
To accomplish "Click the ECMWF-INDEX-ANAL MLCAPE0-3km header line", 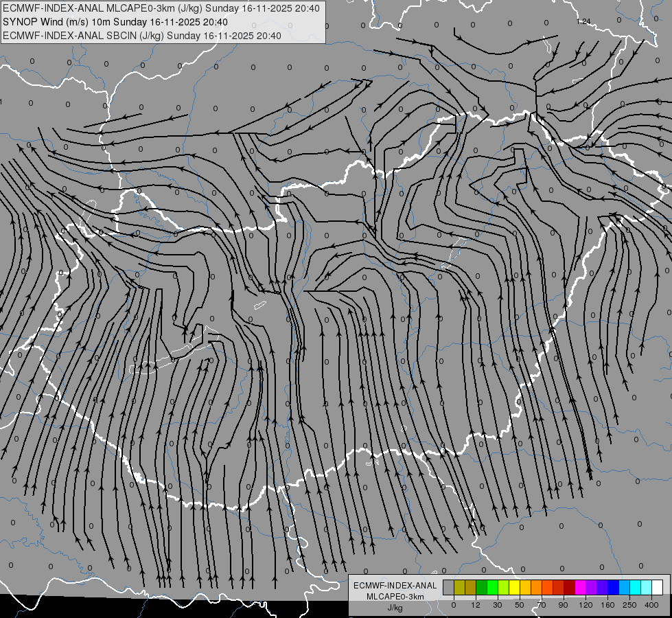I will pos(161,8).
